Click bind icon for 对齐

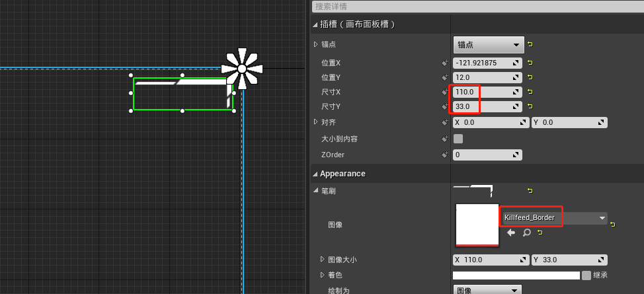point(444,122)
